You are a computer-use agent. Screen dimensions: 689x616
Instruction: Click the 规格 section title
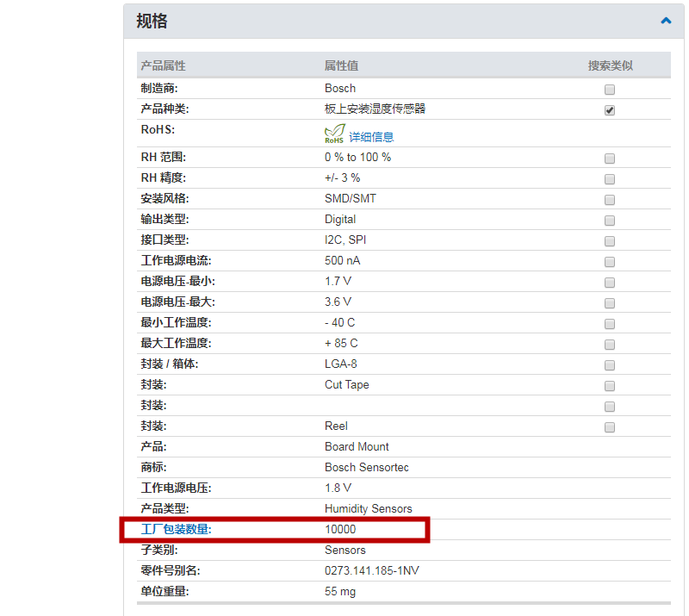pyautogui.click(x=152, y=21)
